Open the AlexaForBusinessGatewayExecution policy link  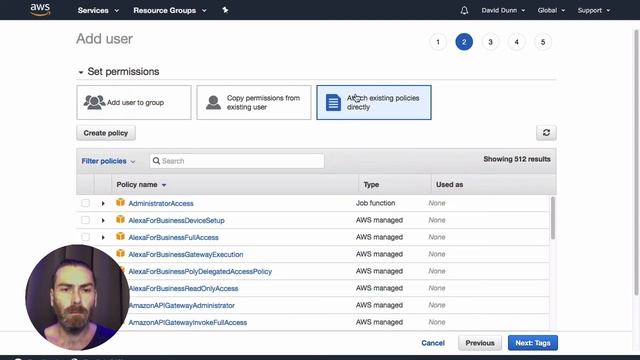tap(186, 254)
